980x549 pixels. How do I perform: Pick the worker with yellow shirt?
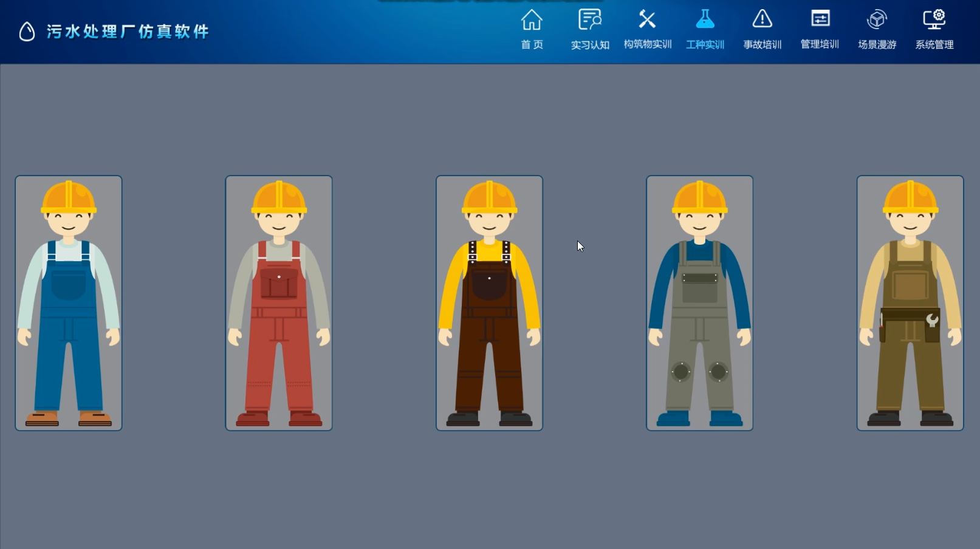pos(489,303)
